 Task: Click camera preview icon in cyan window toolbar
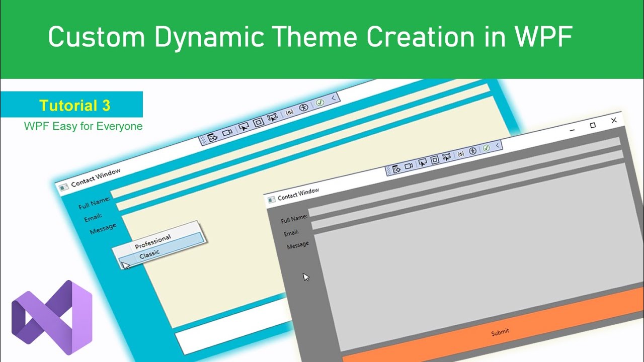click(x=228, y=133)
